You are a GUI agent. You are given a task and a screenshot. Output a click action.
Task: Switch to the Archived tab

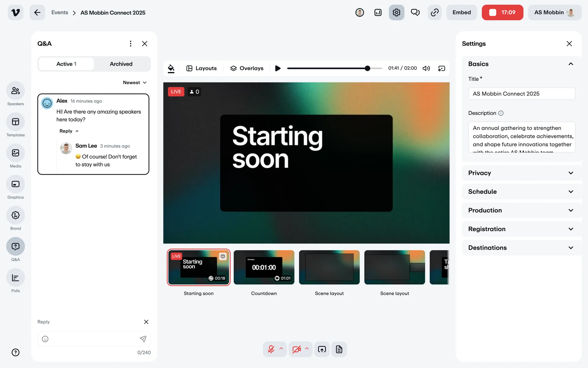tap(121, 64)
